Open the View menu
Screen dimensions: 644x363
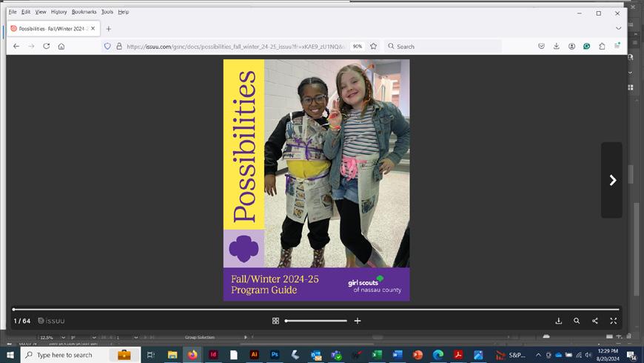pos(40,12)
